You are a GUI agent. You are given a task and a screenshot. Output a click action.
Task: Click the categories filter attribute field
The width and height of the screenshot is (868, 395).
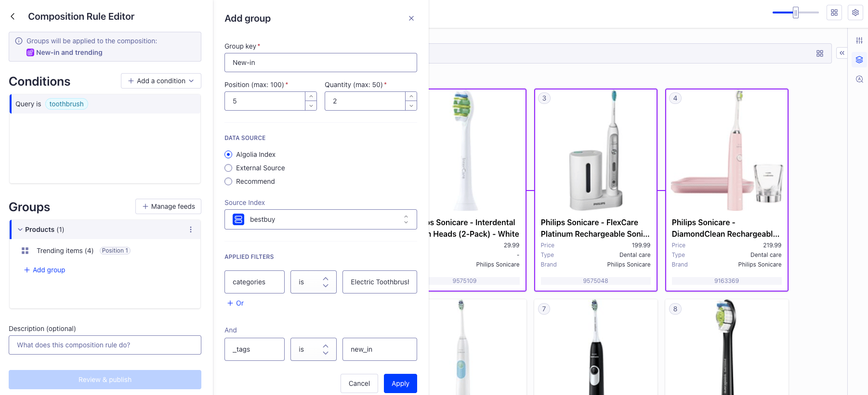[254, 282]
